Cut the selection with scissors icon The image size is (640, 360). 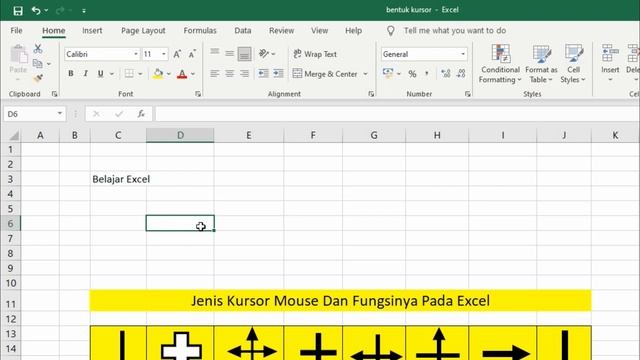(x=38, y=49)
